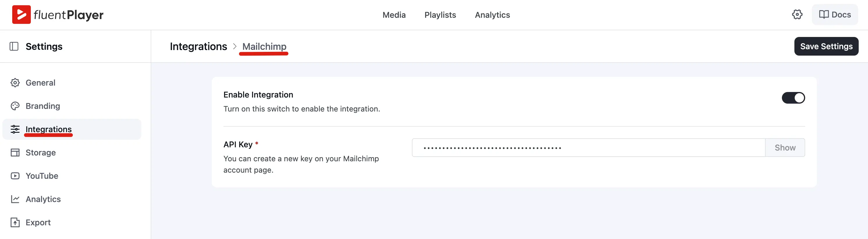Click the YouTube play icon in sidebar
The height and width of the screenshot is (239, 868).
[15, 176]
